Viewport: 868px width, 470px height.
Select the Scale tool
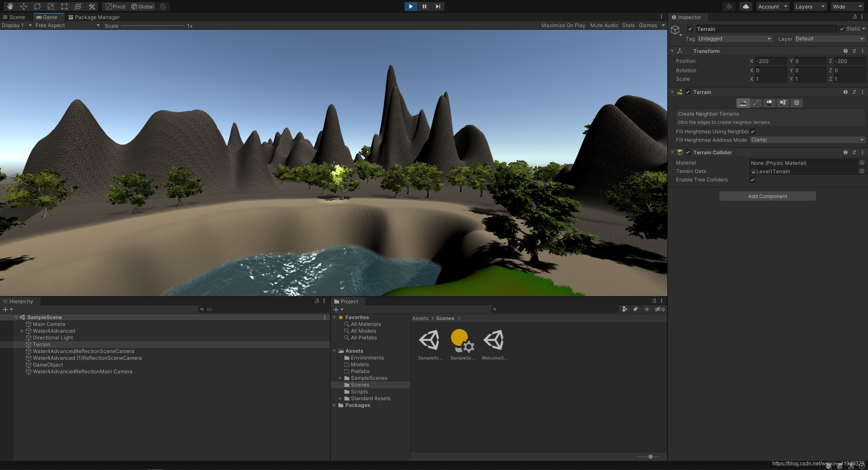pyautogui.click(x=51, y=6)
